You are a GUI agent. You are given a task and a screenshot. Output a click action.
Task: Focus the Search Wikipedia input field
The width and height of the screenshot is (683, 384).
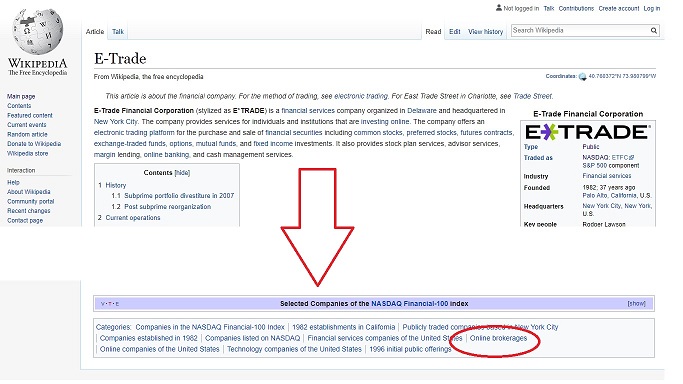pos(580,30)
